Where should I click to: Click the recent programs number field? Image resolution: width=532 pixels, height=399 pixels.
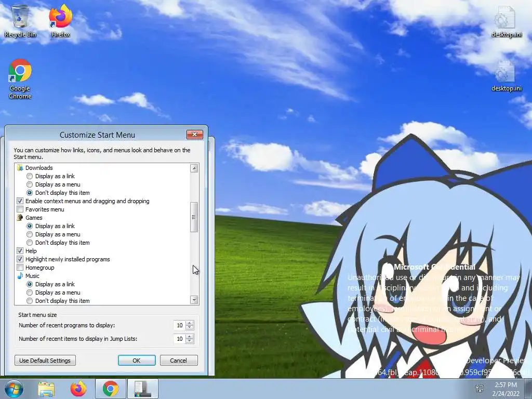179,325
